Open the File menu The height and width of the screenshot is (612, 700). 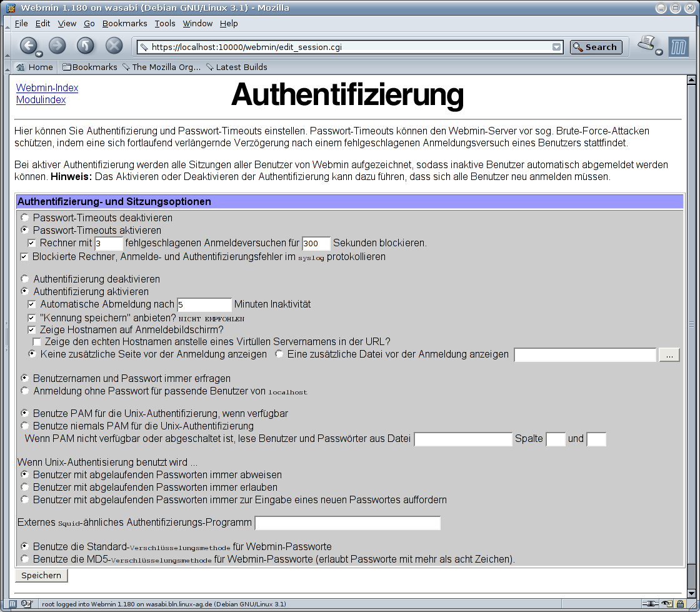point(21,23)
